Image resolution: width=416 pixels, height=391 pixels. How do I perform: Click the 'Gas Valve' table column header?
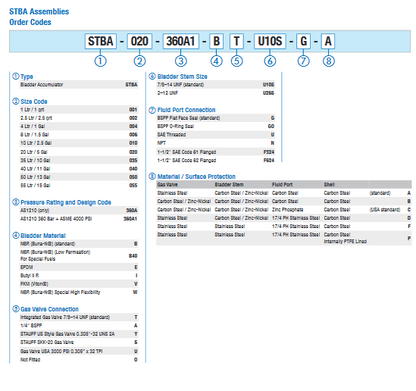[x=167, y=185]
